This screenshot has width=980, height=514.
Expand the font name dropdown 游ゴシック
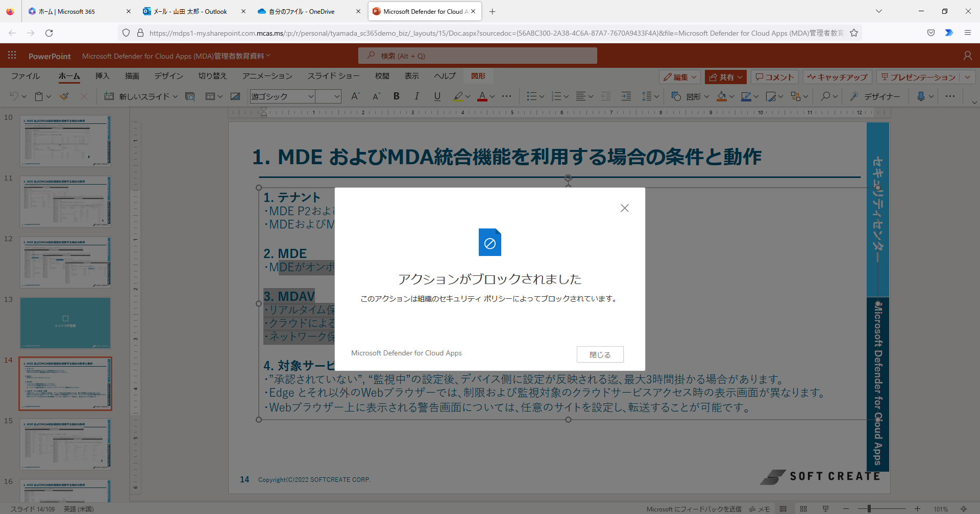(x=310, y=96)
